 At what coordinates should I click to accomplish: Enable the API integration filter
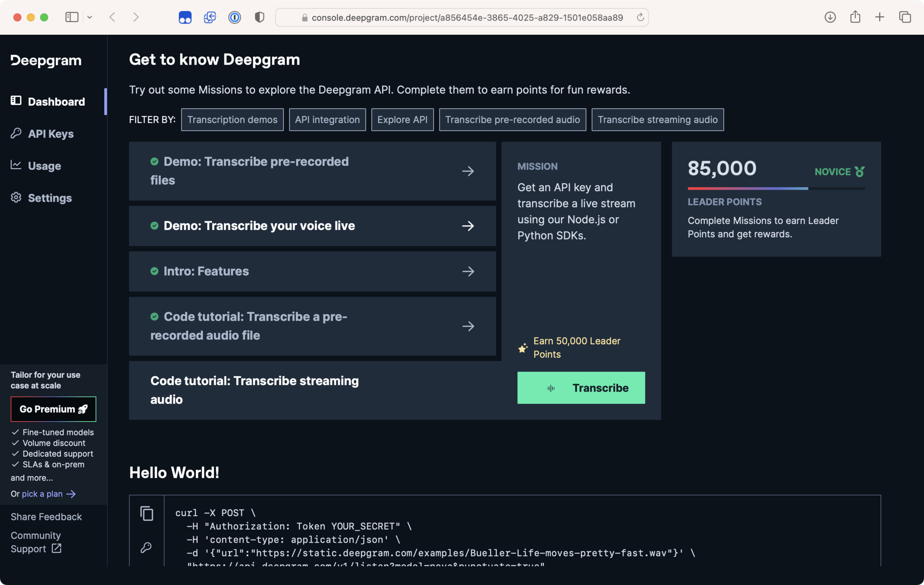[327, 120]
